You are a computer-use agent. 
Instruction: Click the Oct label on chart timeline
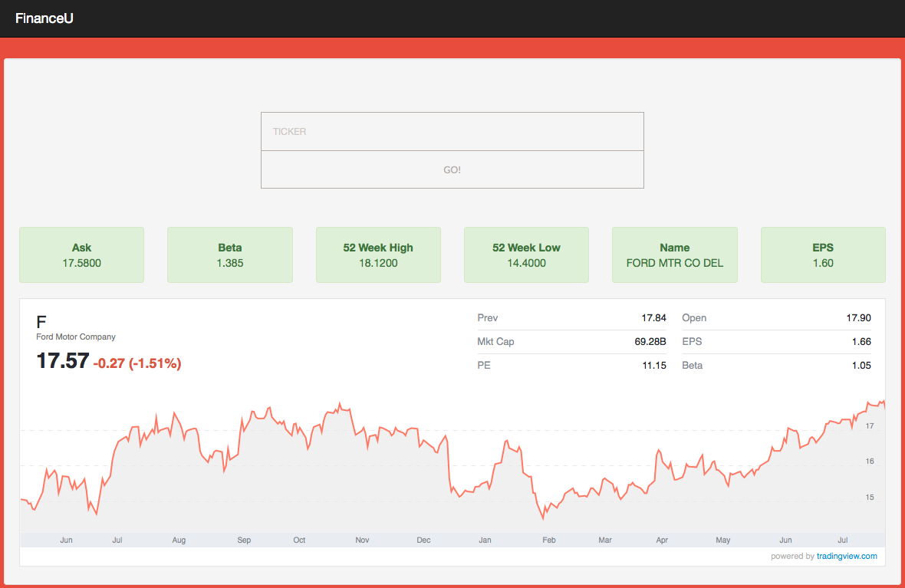click(x=299, y=540)
